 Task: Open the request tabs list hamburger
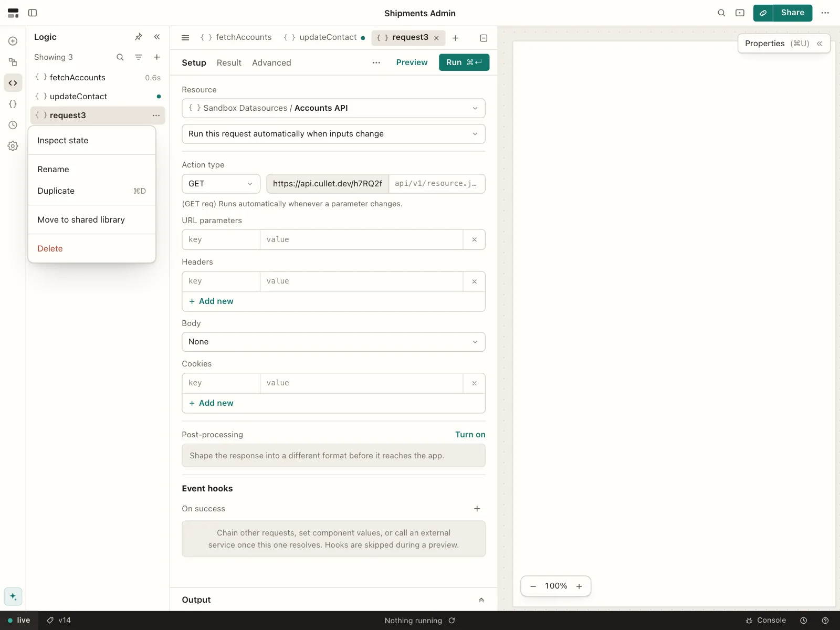pos(185,38)
